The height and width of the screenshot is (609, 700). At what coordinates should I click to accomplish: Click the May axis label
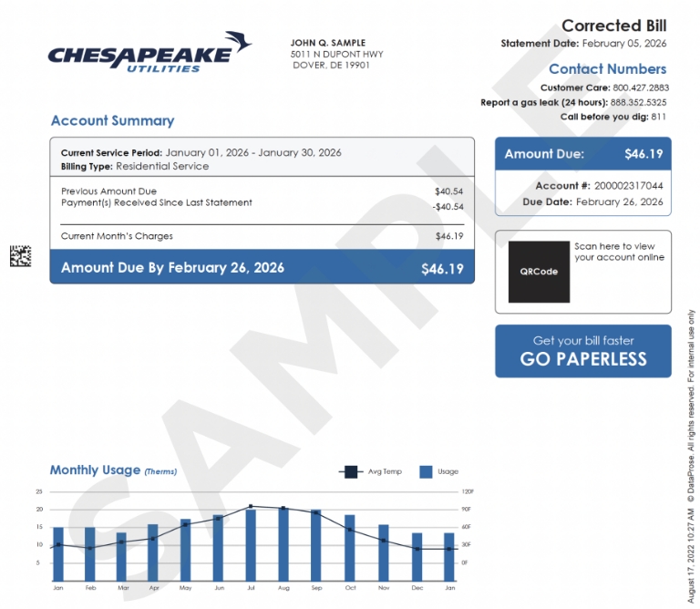pyautogui.click(x=185, y=588)
